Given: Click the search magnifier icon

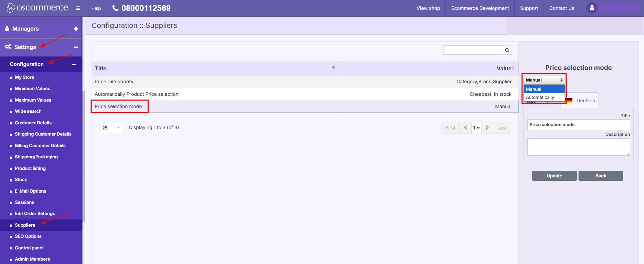Looking at the screenshot, I should point(507,50).
